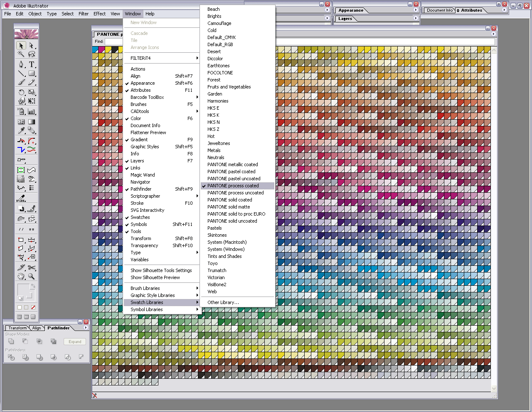Select the Pen tool
Image resolution: width=532 pixels, height=412 pixels.
click(x=21, y=64)
